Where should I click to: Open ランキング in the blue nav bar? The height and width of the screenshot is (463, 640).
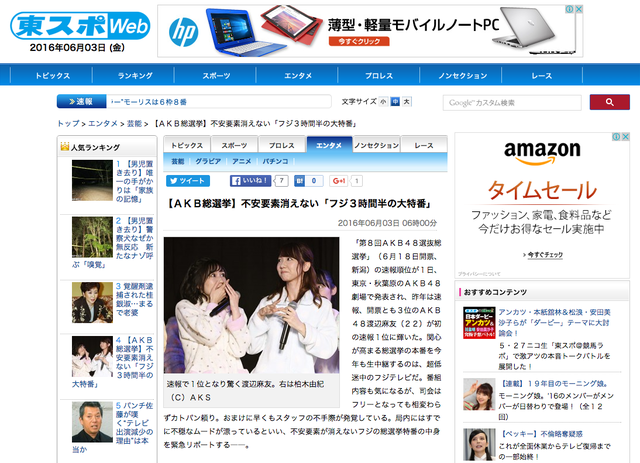(x=135, y=76)
